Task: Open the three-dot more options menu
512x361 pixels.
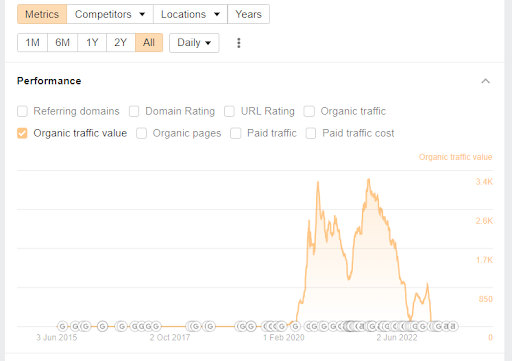Action: pos(239,43)
